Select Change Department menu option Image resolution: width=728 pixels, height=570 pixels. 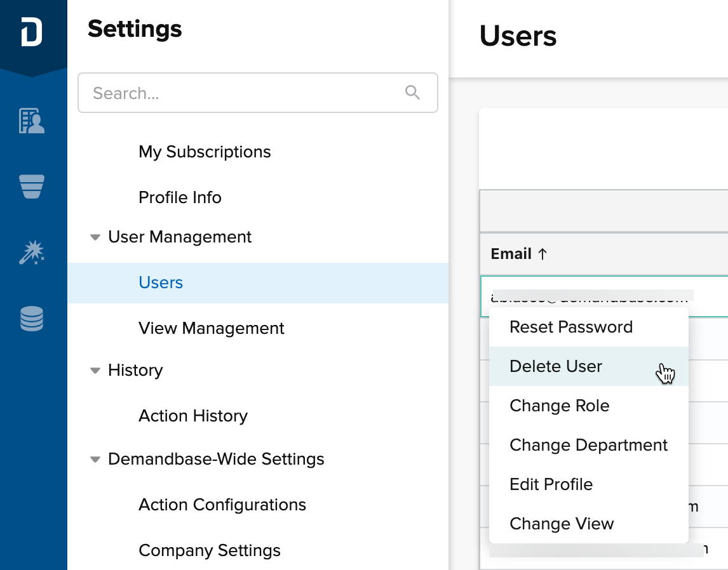(589, 445)
